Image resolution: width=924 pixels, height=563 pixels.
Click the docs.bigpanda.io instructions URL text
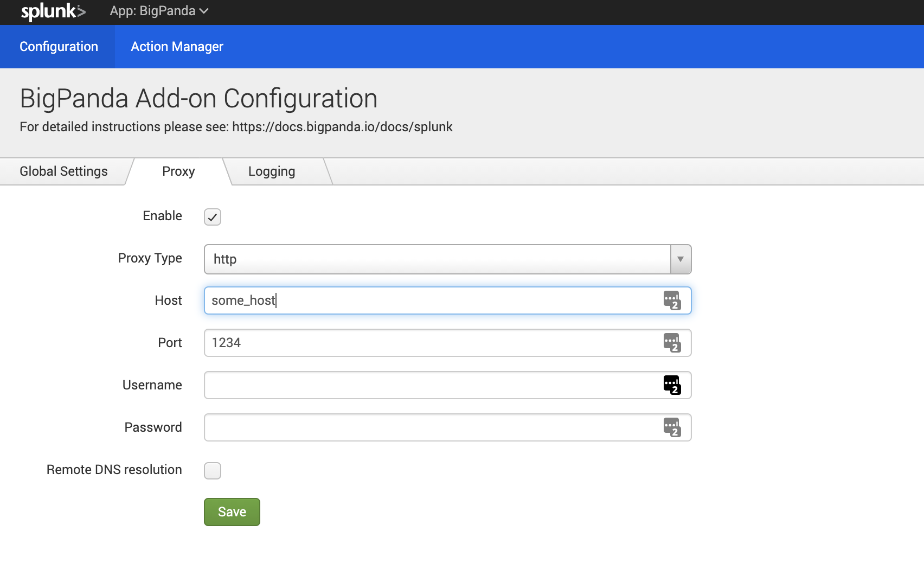point(342,127)
